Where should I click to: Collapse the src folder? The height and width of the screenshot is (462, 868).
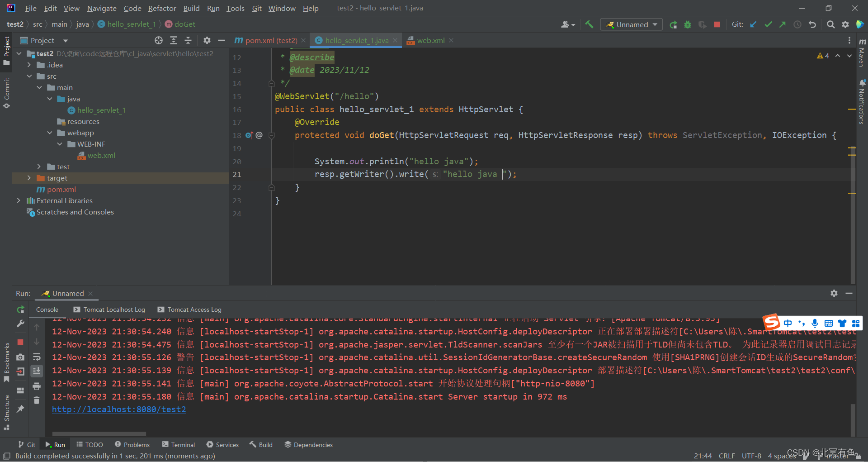tap(29, 76)
